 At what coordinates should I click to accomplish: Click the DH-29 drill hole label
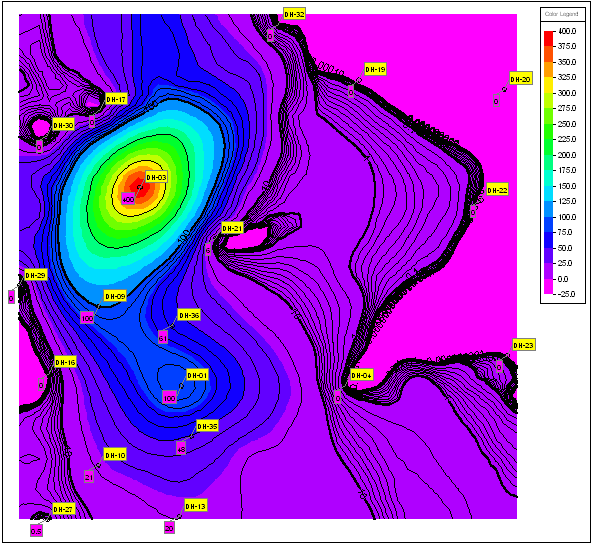click(x=35, y=274)
